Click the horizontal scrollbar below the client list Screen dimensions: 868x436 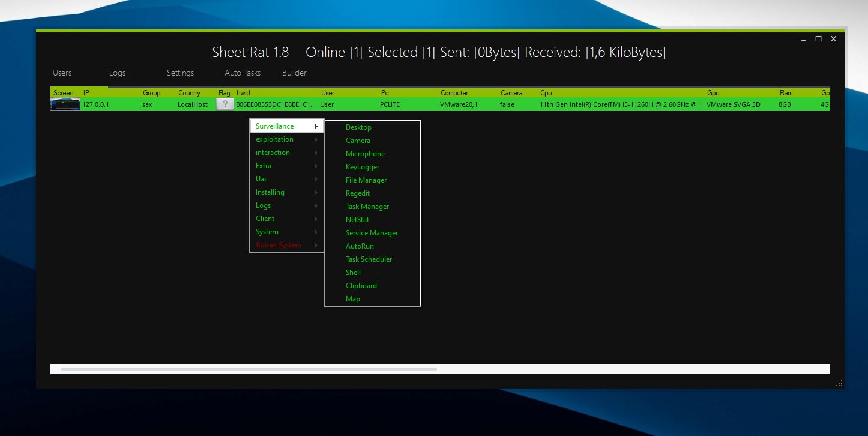[249, 369]
